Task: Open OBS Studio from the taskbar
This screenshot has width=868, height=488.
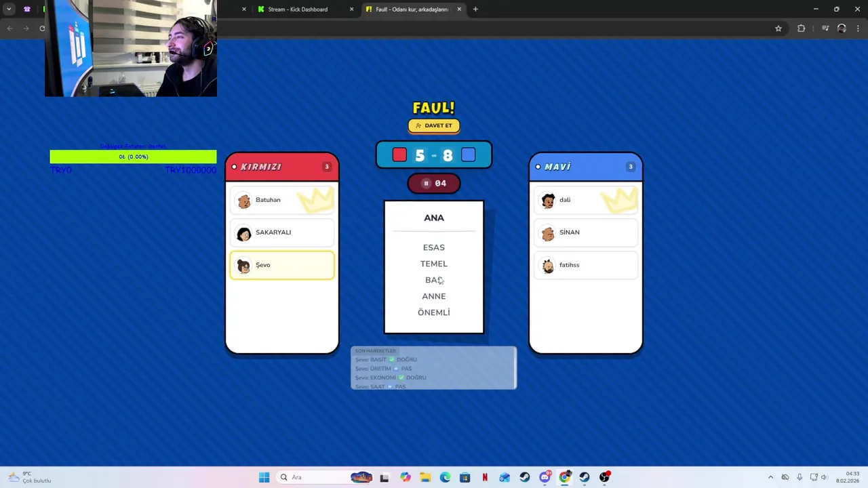Action: [x=604, y=477]
